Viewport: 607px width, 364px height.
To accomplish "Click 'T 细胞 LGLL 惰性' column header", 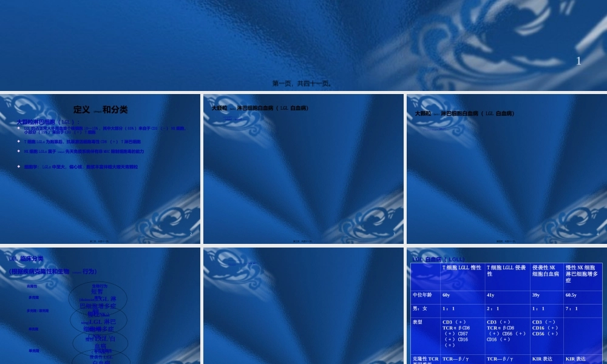I will click(x=461, y=268).
